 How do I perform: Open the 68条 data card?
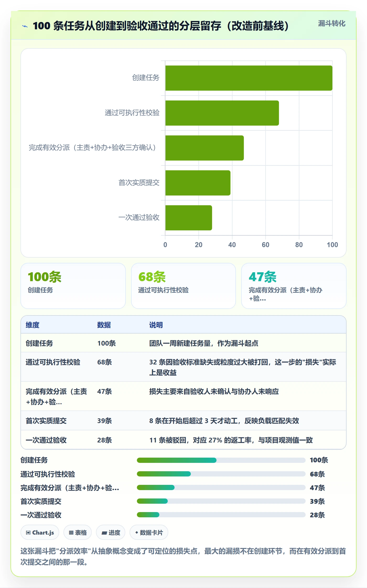tap(183, 286)
